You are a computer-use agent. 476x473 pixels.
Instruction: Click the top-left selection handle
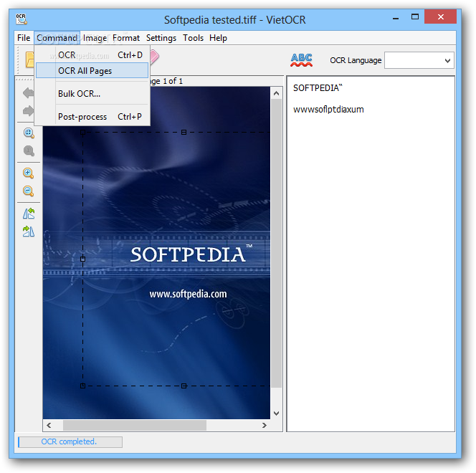(82, 133)
